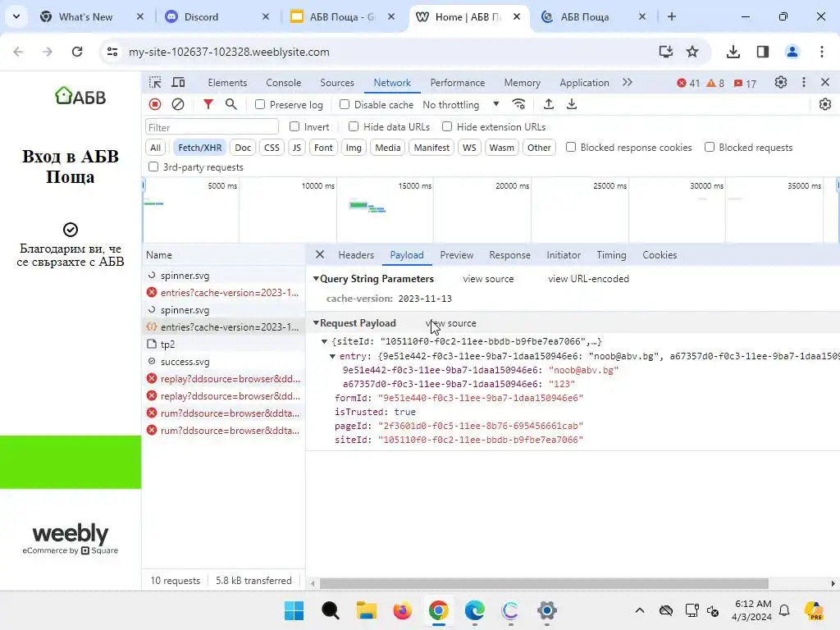
Task: Click the horizontal scrollbar of payload pane
Action: click(x=544, y=583)
